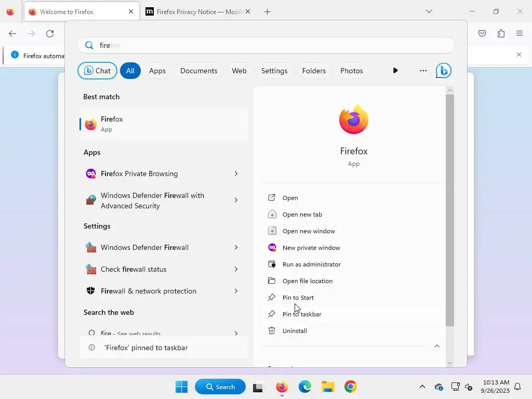
Task: Collapse the Firefox actions list chevron
Action: tap(437, 346)
